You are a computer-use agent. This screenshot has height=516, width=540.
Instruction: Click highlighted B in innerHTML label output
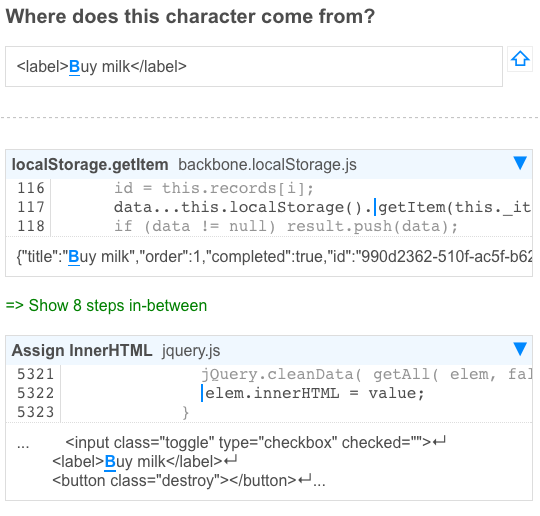pyautogui.click(x=110, y=462)
